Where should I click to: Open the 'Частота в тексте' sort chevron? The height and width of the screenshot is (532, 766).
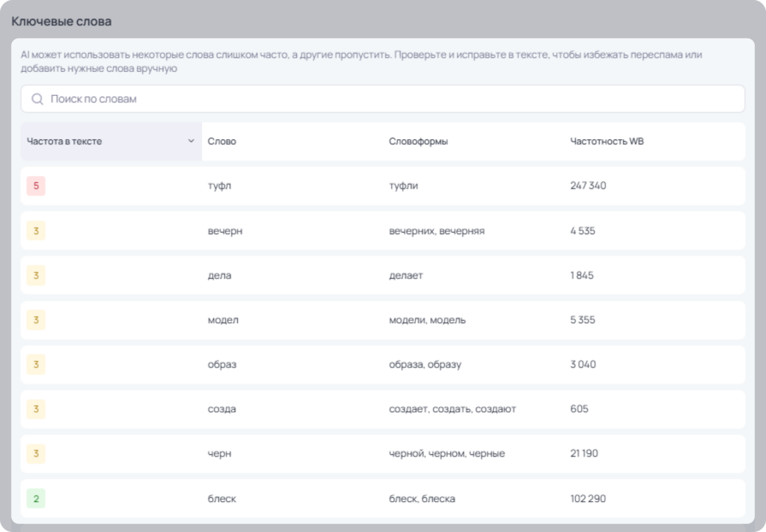(191, 141)
